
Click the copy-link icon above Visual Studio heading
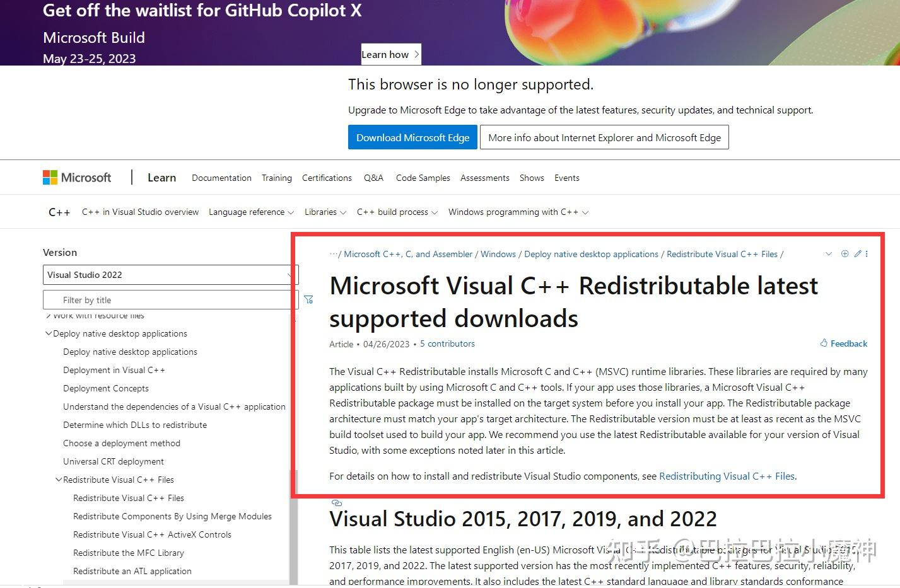(337, 503)
